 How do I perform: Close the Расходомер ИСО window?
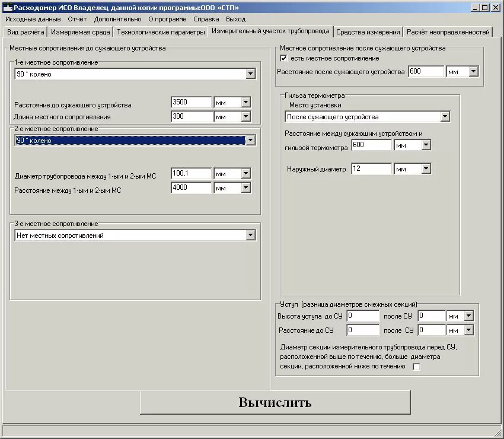pos(496,8)
